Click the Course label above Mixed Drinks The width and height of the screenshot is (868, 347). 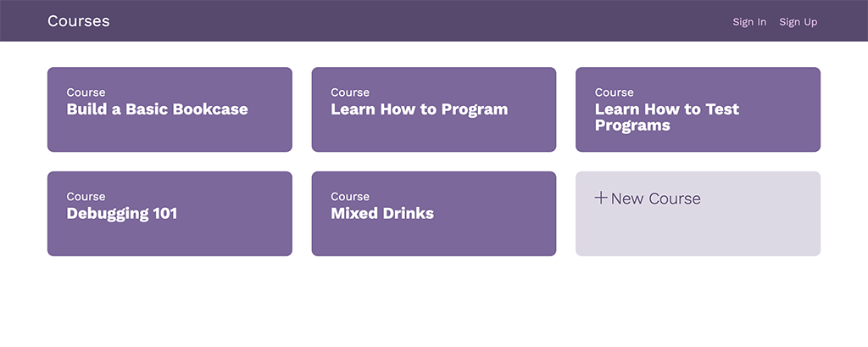[x=350, y=197]
